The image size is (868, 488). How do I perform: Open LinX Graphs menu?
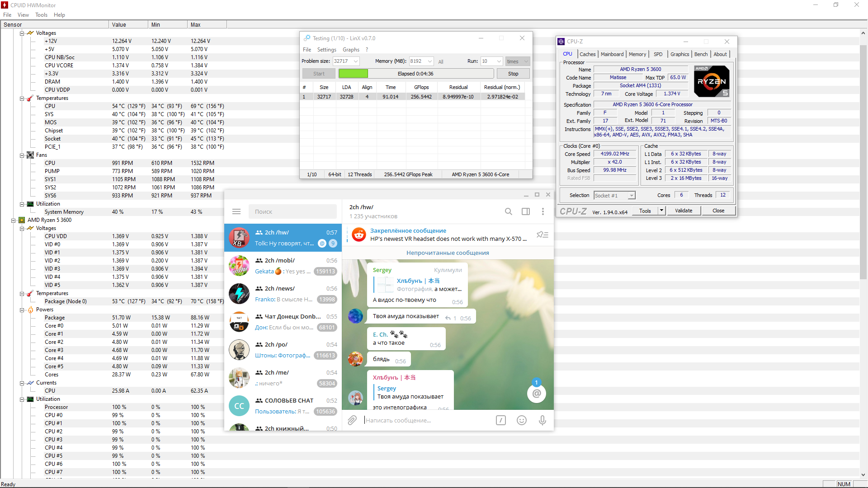[351, 50]
